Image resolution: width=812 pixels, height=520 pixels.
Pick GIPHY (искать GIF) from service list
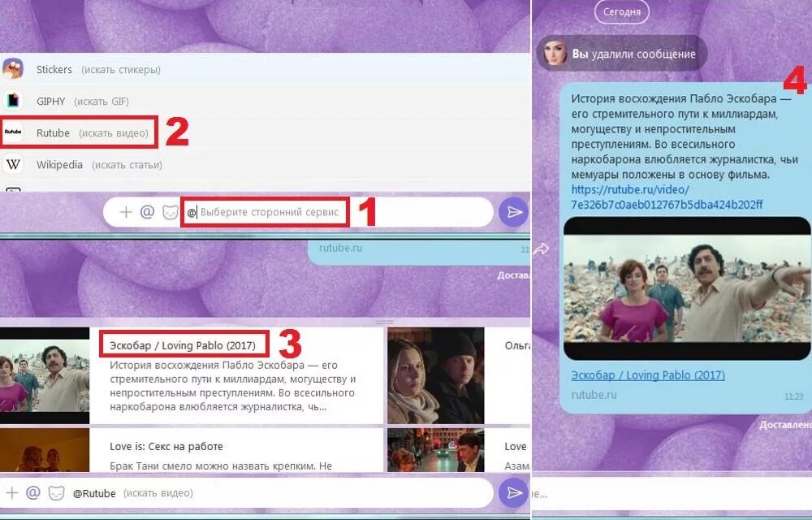266,101
